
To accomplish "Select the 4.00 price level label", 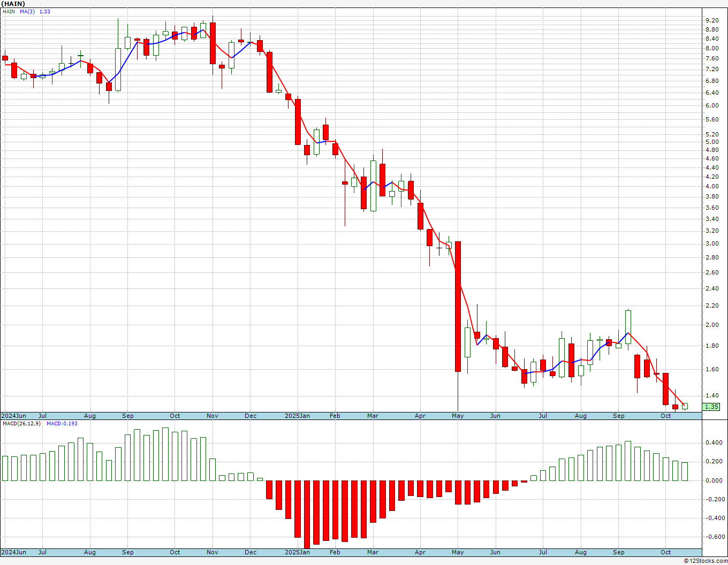I will (712, 186).
